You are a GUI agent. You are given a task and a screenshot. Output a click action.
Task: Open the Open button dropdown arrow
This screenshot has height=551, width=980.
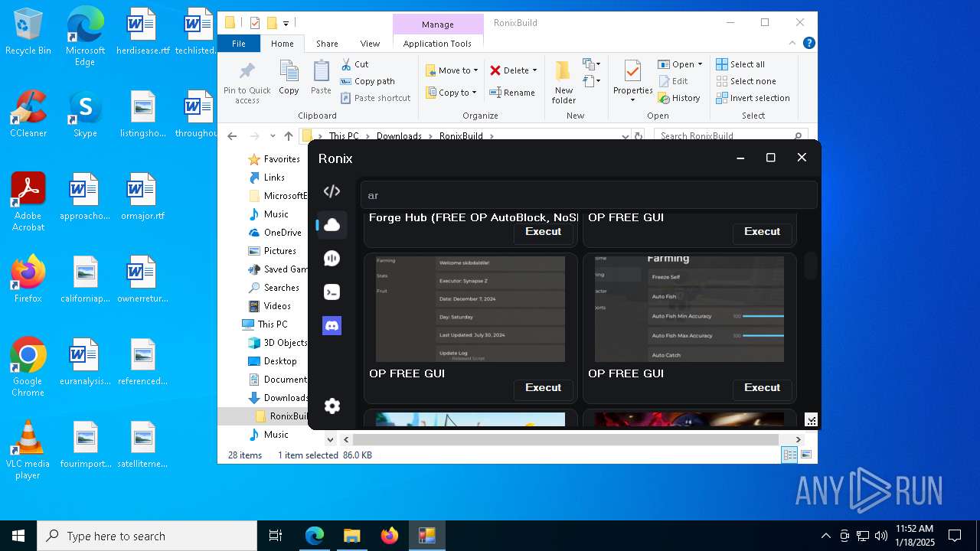tap(700, 64)
